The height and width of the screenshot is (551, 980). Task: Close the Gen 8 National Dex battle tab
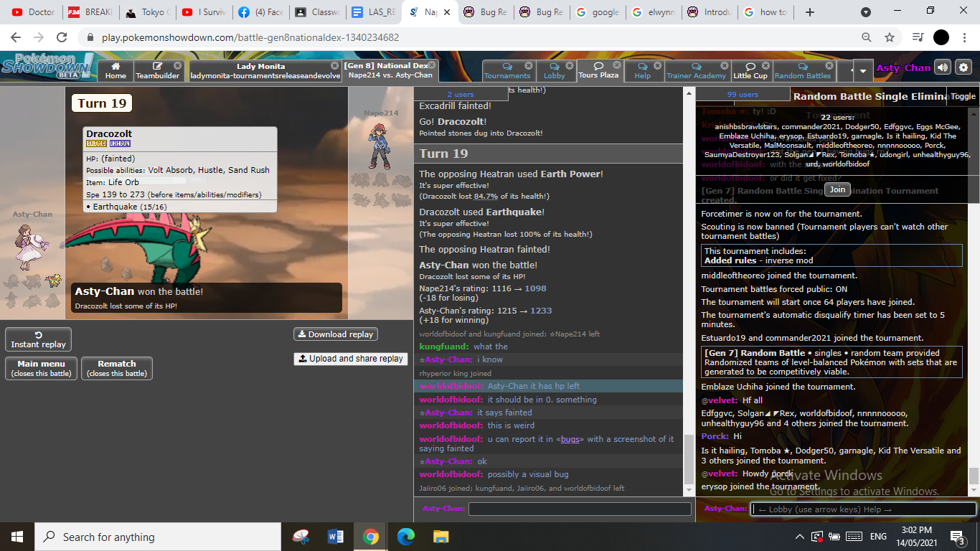(431, 65)
